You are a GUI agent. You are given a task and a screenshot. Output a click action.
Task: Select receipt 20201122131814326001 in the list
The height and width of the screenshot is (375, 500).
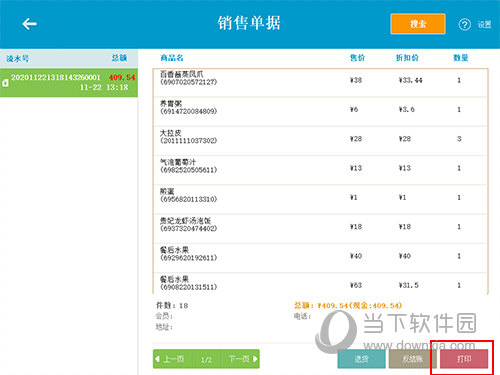pyautogui.click(x=69, y=83)
